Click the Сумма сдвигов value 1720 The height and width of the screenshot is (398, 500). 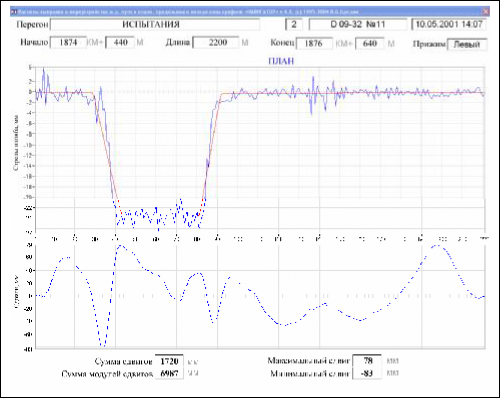pyautogui.click(x=169, y=361)
